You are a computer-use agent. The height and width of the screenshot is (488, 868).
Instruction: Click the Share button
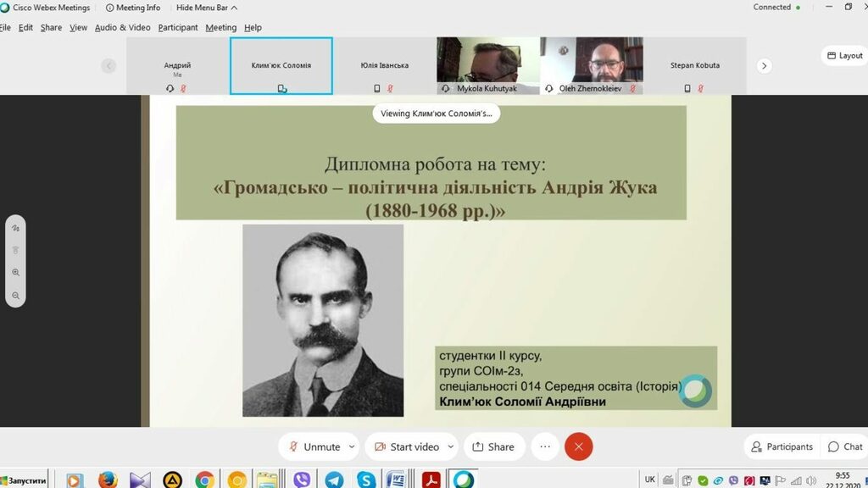pos(492,446)
